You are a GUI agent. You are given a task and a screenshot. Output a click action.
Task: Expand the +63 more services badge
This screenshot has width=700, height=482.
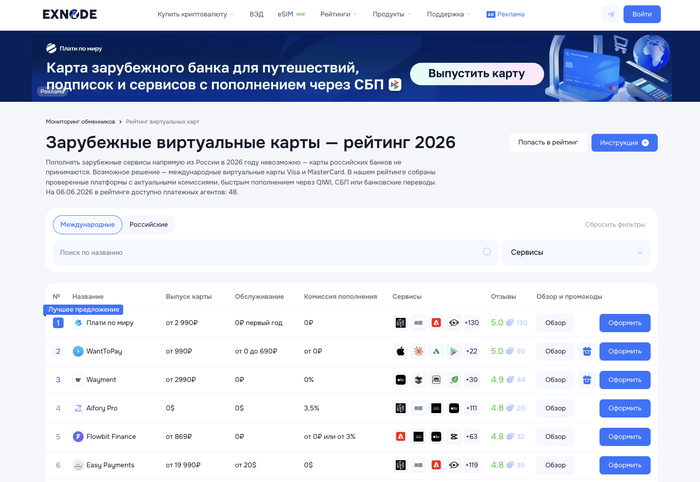[x=472, y=436]
